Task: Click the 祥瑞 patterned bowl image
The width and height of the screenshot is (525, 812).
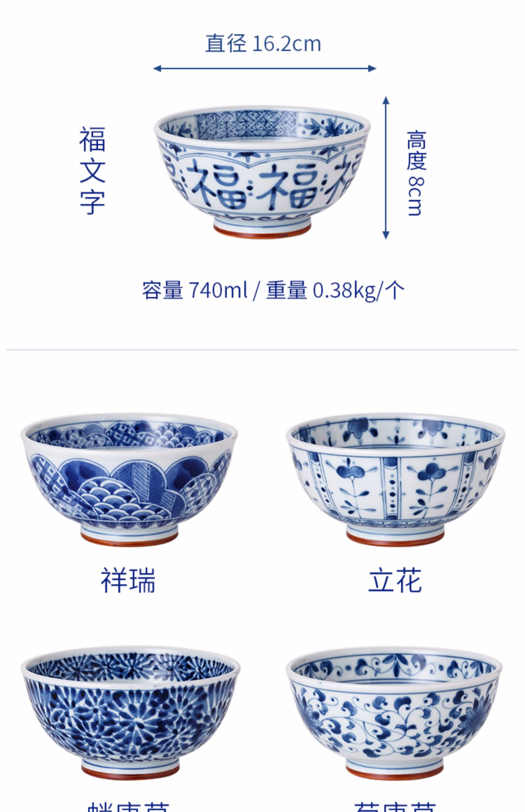Action: (129, 479)
